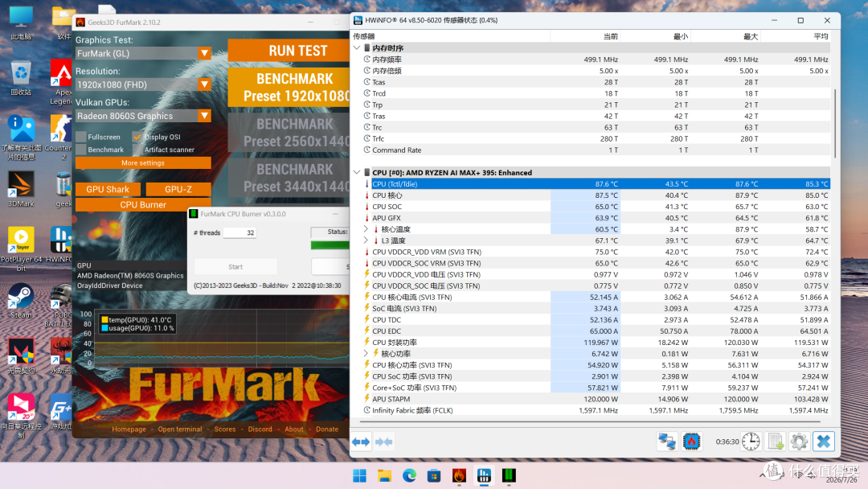Collapse CPU [#0] AMD RYZEN group
Screen dimensions: 868x489
point(357,172)
